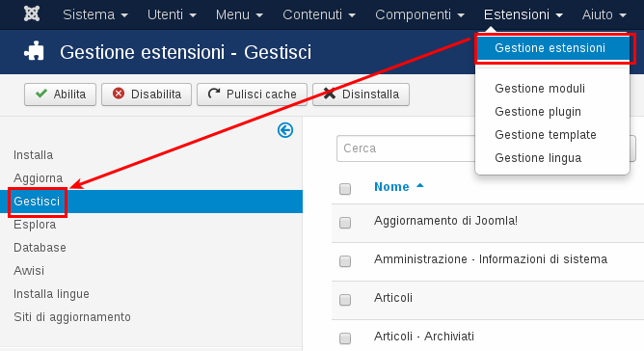Image resolution: width=644 pixels, height=351 pixels.
Task: Open the Utenti dropdown menu
Action: tap(172, 14)
